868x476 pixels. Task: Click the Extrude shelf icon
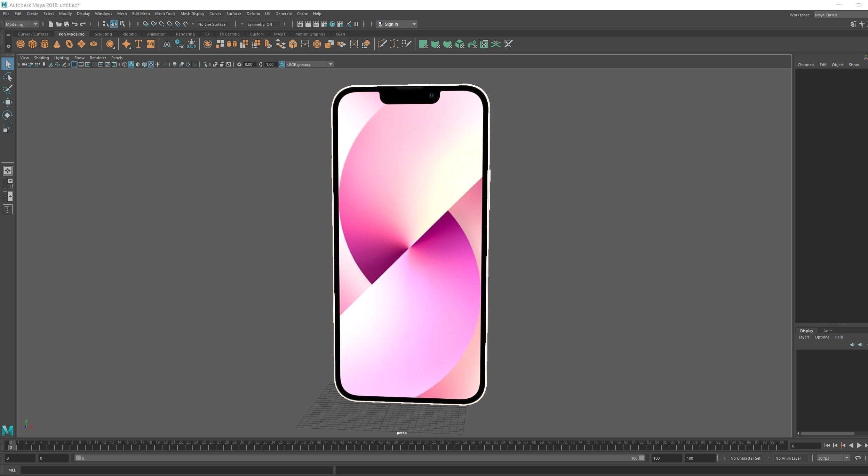(268, 44)
